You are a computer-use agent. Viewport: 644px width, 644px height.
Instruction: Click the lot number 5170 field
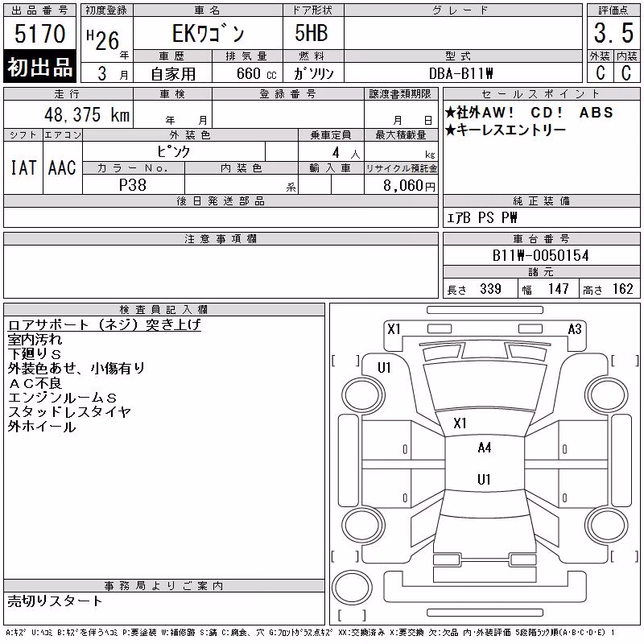tap(39, 33)
